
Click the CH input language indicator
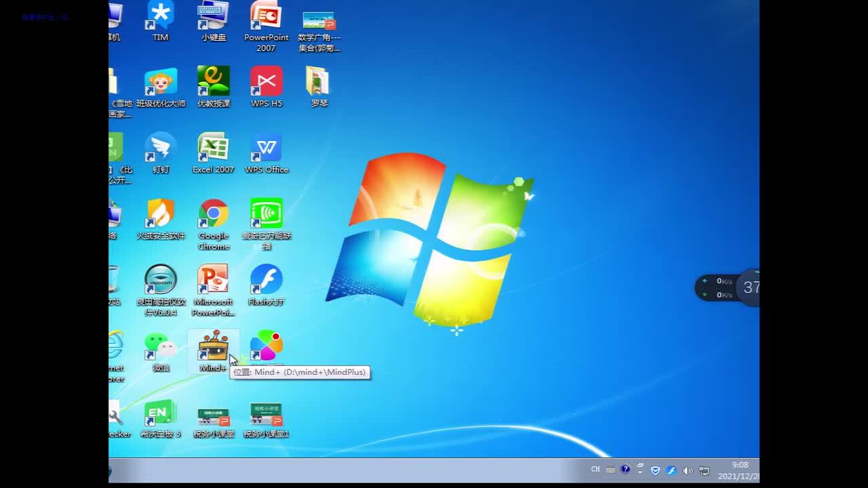(595, 470)
